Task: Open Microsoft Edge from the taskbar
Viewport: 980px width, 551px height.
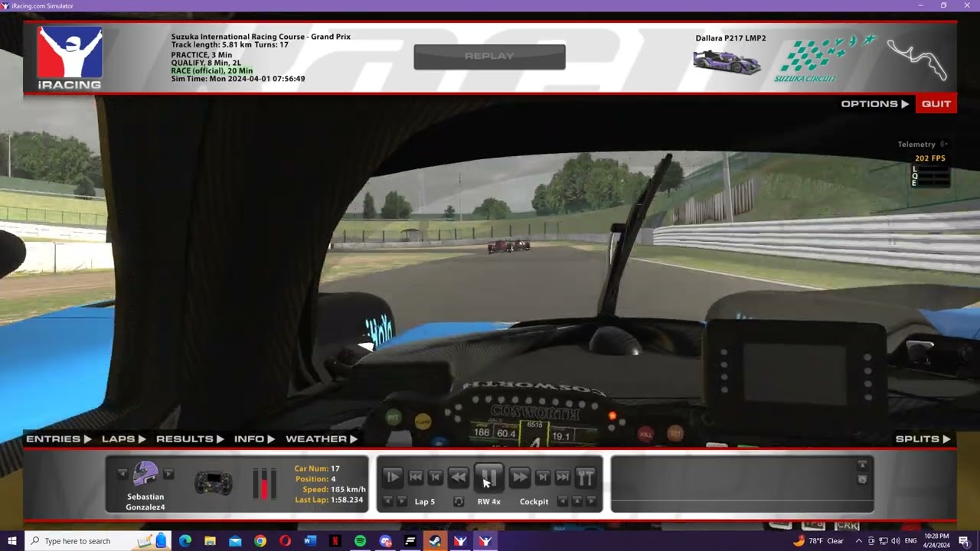Action: tap(185, 541)
